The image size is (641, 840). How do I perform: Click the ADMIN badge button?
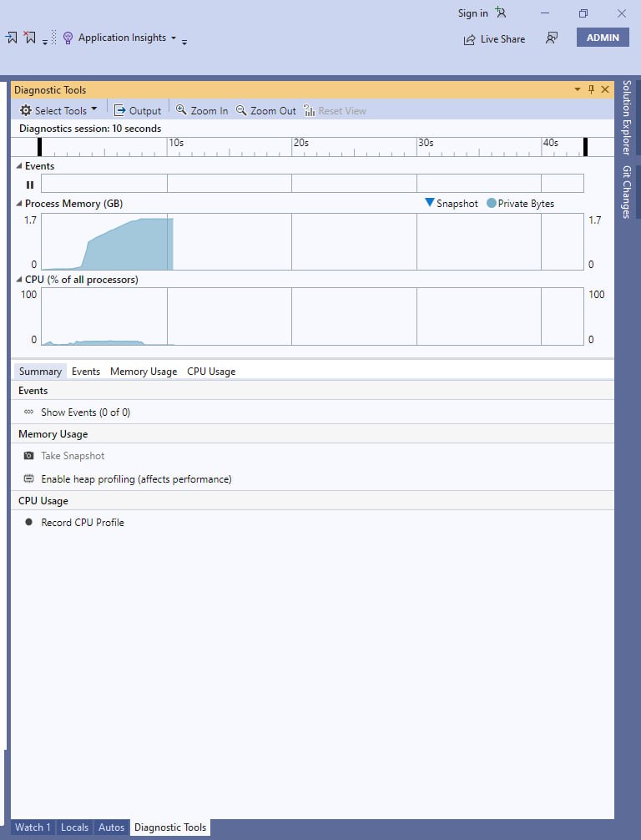tap(603, 38)
